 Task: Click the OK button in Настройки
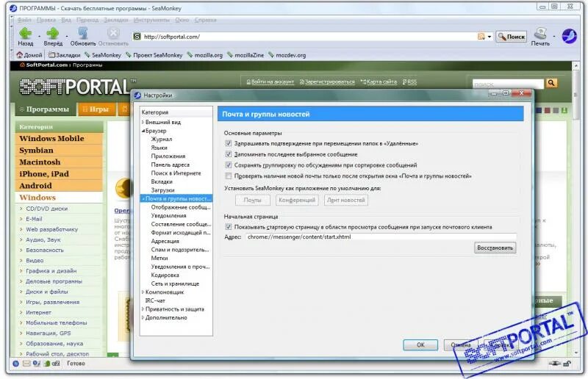[x=420, y=345]
